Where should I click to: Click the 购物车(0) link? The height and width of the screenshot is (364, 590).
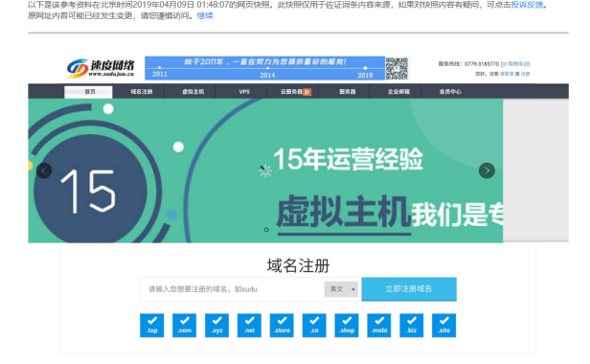[518, 64]
